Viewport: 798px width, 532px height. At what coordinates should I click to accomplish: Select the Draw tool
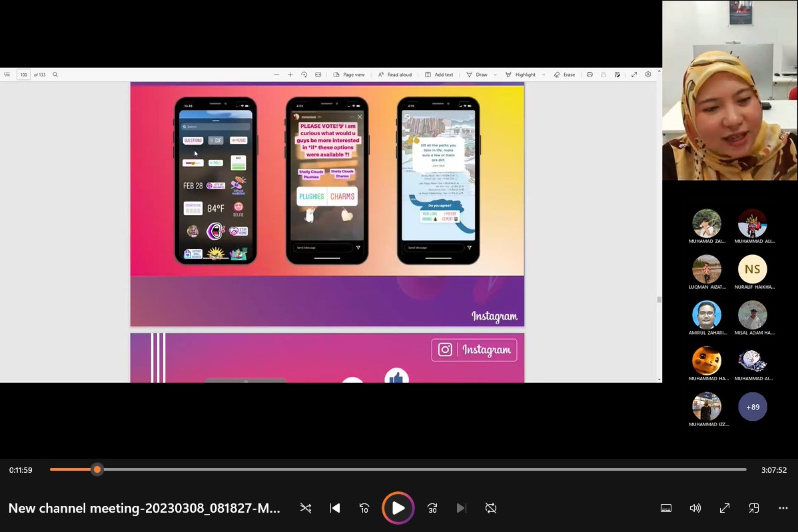point(477,75)
